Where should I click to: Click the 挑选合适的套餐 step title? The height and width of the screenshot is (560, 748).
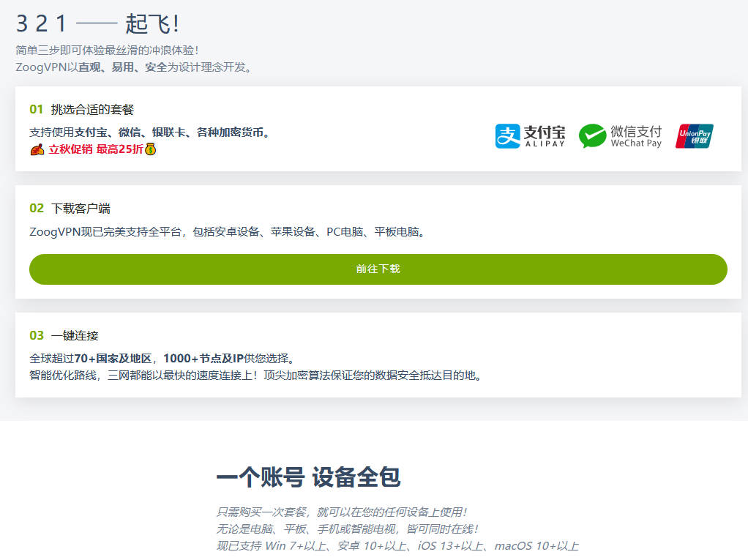click(92, 110)
